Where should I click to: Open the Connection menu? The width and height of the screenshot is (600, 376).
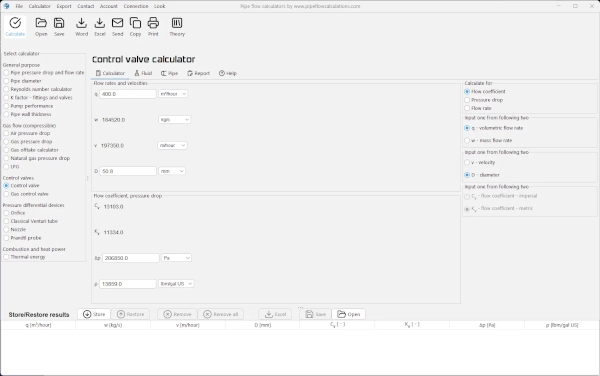136,6
